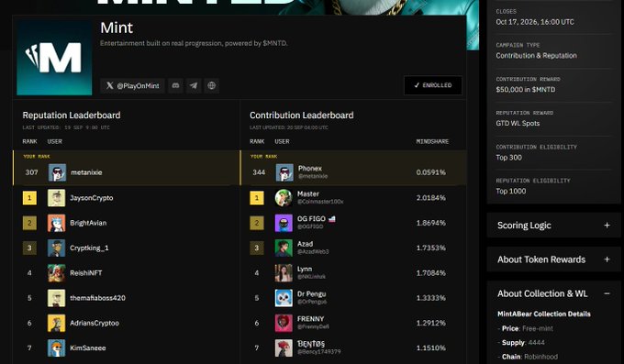
Task: Click the rank 2 badge beside BrightAvian
Action: click(29, 223)
